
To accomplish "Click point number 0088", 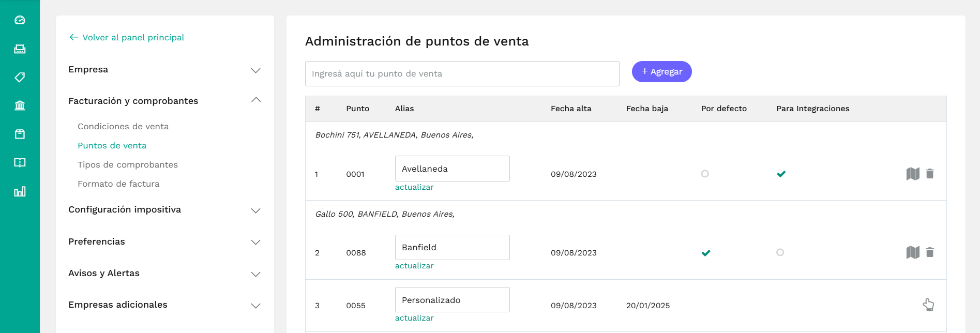I will pyautogui.click(x=356, y=253).
